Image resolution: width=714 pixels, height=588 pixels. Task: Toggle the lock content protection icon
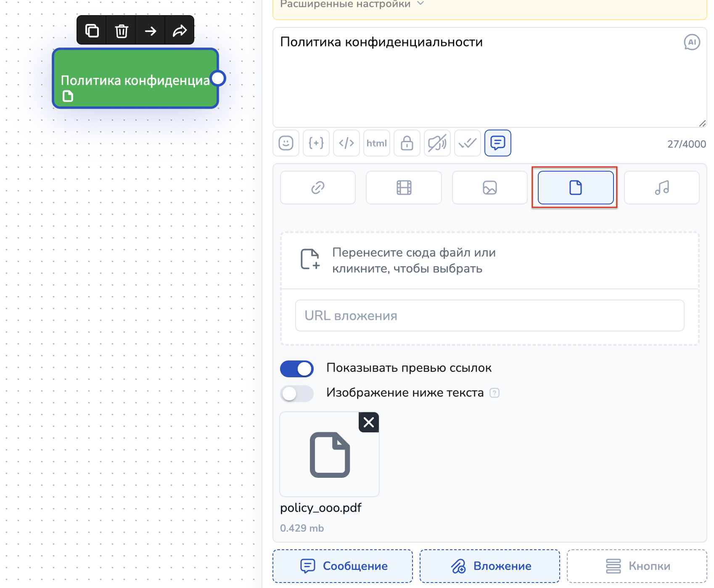click(x=407, y=143)
